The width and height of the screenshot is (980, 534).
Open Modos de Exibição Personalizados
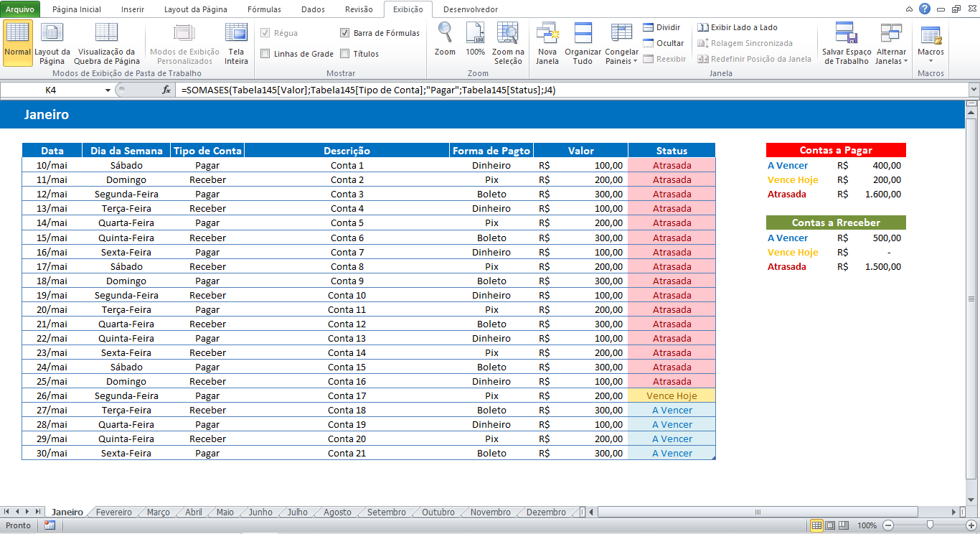184,43
